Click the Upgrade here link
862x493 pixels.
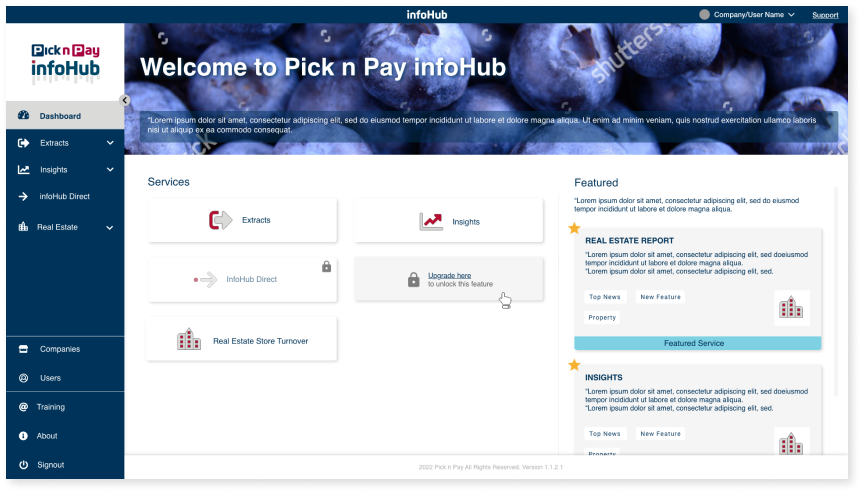[449, 275]
